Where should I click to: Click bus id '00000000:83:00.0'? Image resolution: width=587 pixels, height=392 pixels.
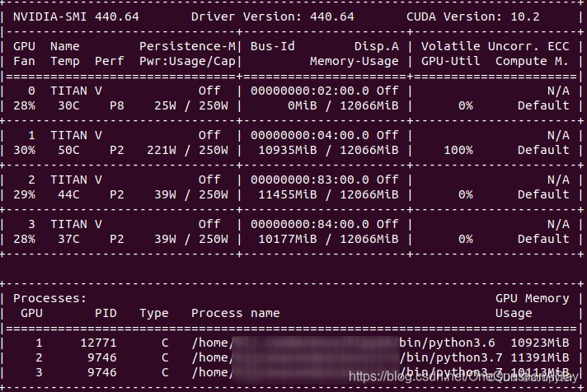pos(310,180)
